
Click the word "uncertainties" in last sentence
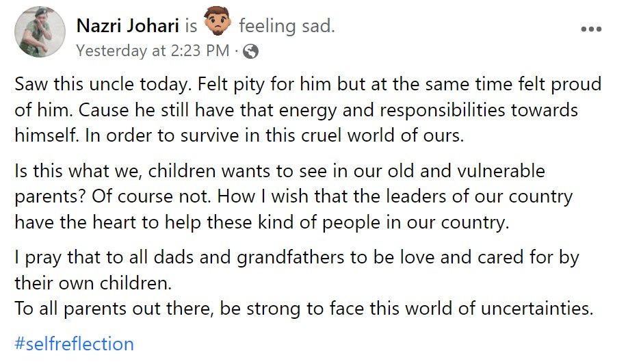tap(525, 308)
